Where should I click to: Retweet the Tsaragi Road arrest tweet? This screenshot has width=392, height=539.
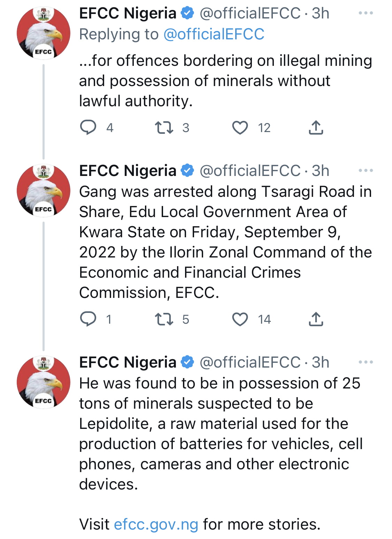[164, 319]
